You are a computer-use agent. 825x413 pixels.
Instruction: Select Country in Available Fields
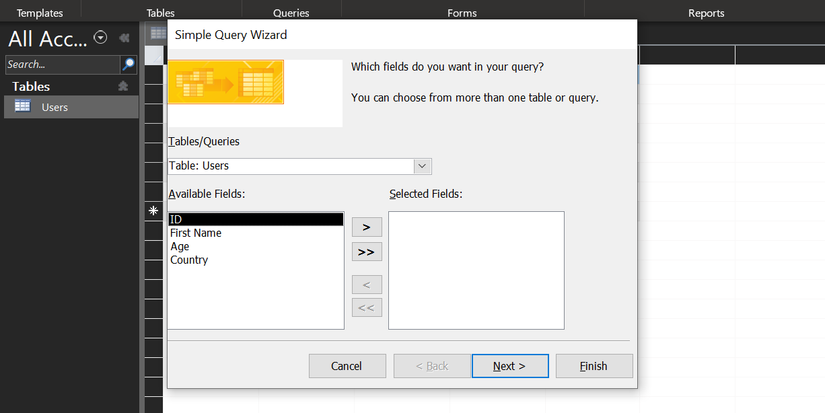pyautogui.click(x=256, y=260)
